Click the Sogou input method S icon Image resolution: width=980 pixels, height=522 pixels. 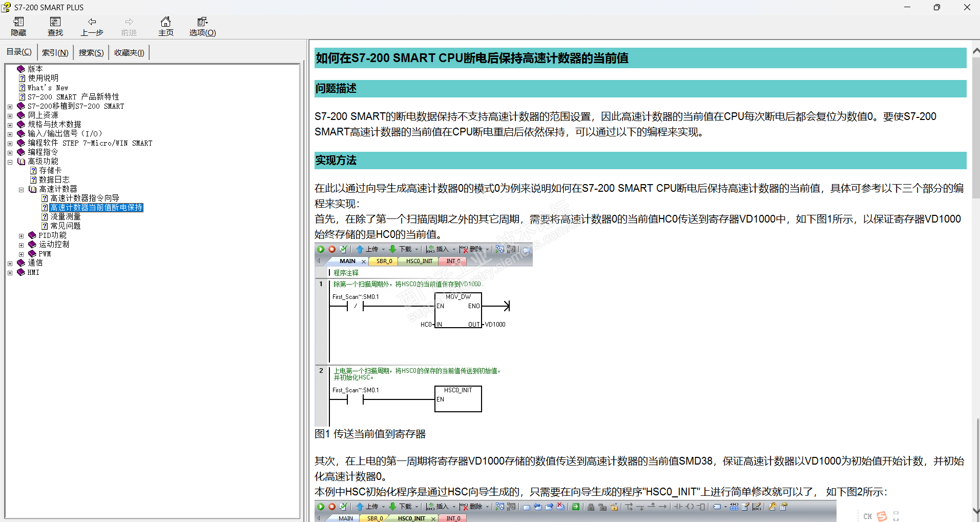point(882,516)
